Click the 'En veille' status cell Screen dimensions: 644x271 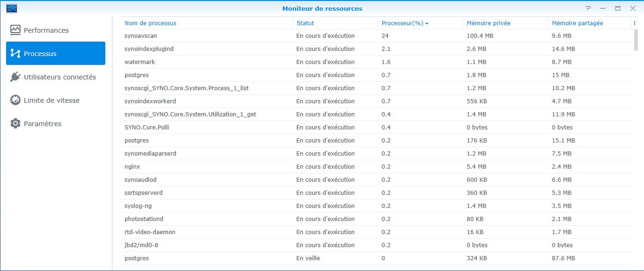[x=308, y=258]
